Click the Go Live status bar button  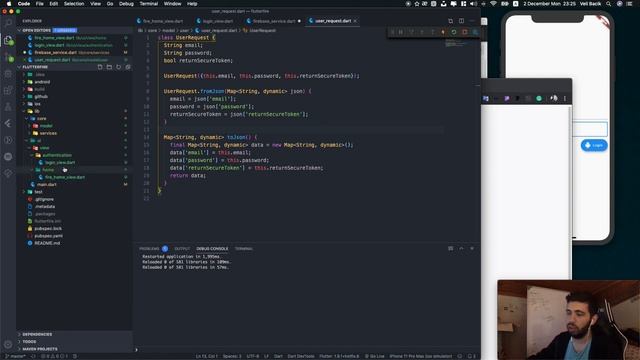tap(374, 356)
